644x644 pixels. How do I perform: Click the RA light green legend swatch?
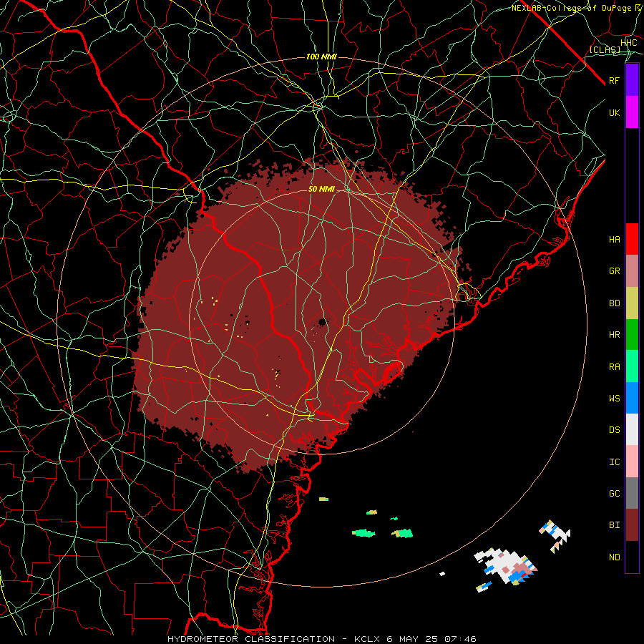[x=632, y=366]
